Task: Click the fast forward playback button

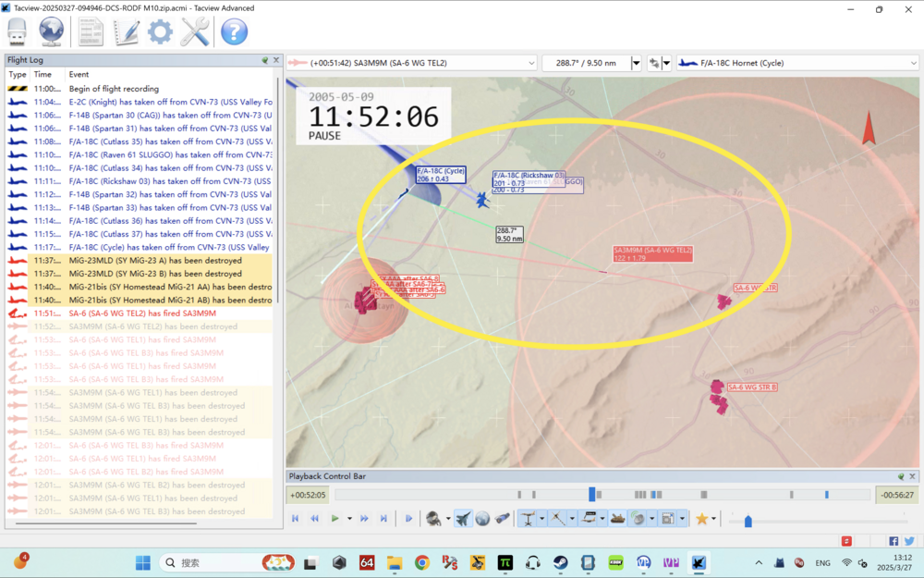Action: pyautogui.click(x=364, y=519)
